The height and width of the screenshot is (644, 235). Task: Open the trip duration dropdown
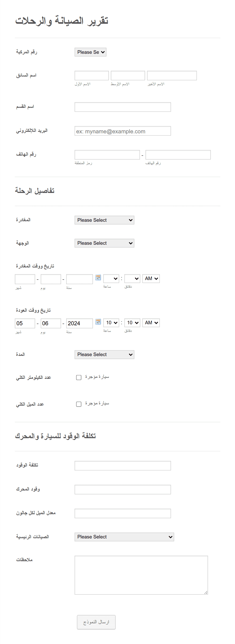(x=104, y=354)
